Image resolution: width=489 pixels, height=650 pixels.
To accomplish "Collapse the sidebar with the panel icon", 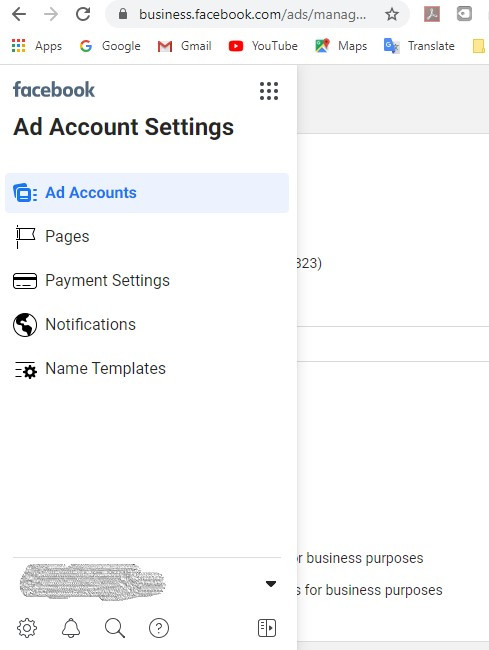I will tap(266, 628).
